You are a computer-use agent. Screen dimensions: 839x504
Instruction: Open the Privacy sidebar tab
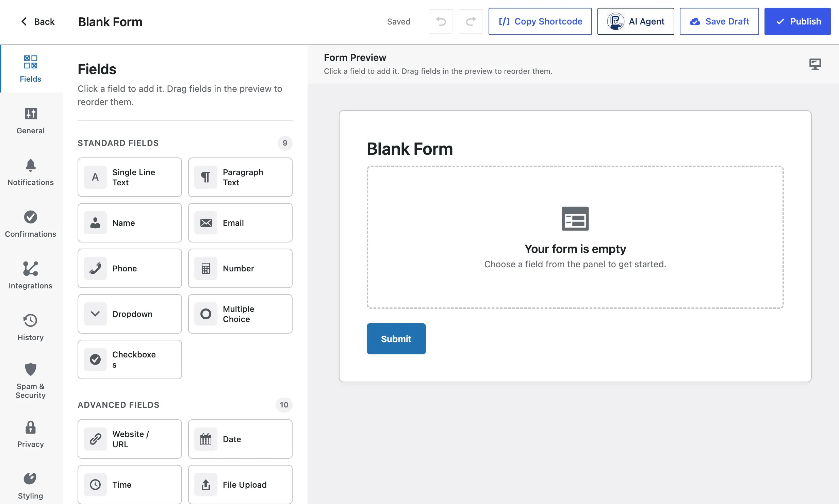pos(31,434)
